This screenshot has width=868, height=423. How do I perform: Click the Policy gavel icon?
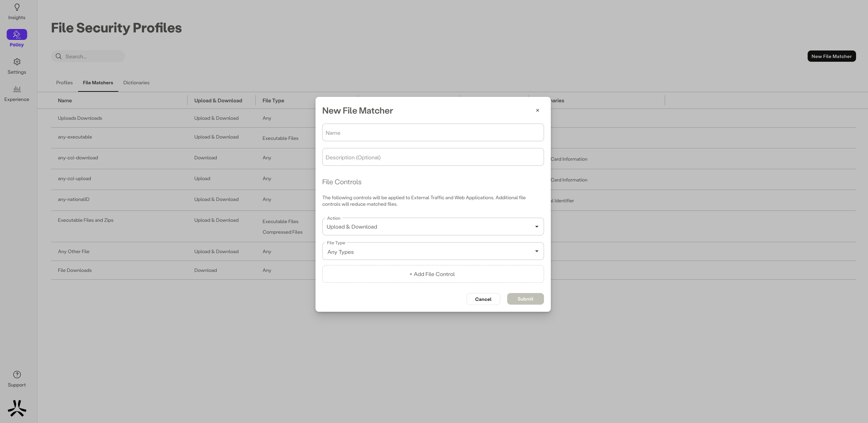point(17,34)
